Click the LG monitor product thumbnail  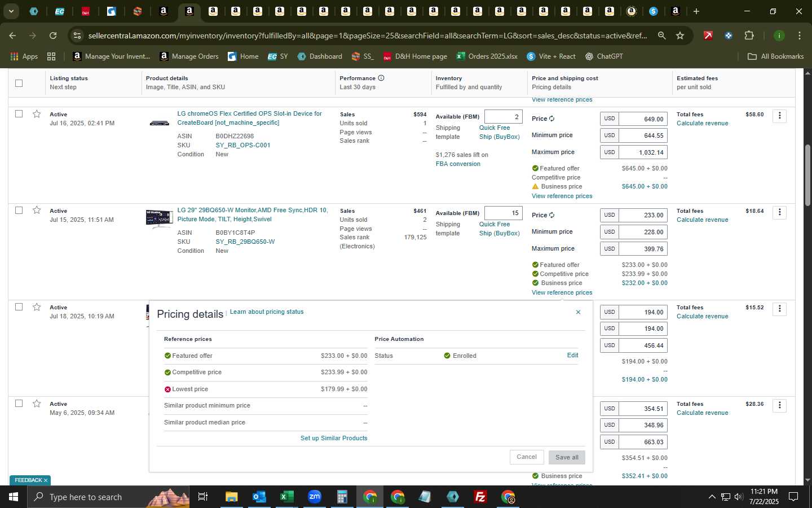(159, 219)
